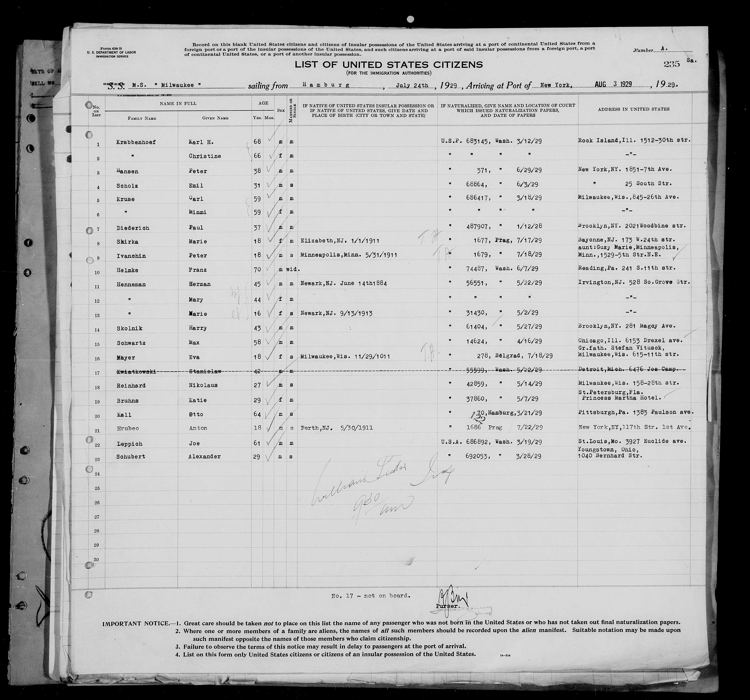Viewport: 750px width, 700px height.
Task: Select the given name 'Mimmi'
Action: [197, 212]
